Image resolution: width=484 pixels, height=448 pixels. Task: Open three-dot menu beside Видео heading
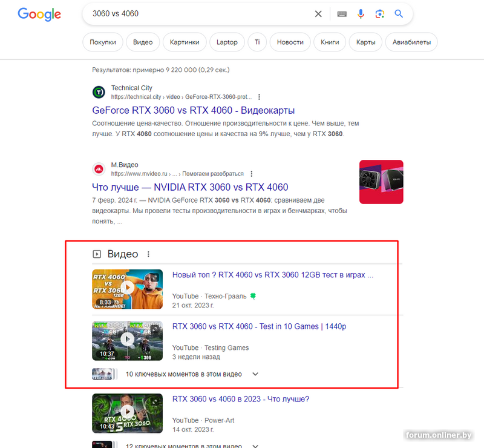pos(148,254)
